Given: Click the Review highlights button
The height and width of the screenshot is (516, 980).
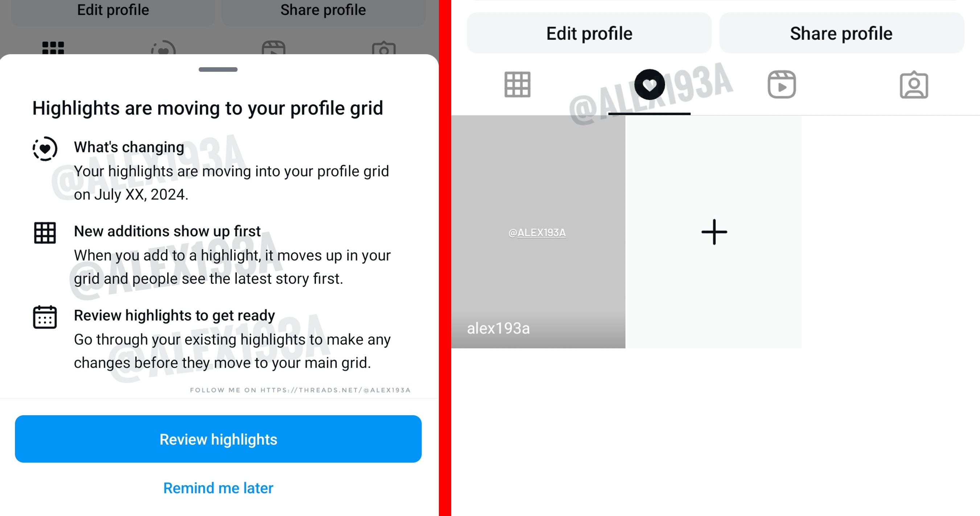Looking at the screenshot, I should pyautogui.click(x=218, y=439).
